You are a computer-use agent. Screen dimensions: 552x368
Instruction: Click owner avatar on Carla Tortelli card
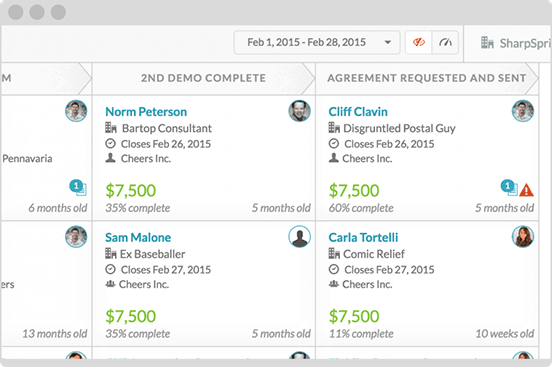click(x=522, y=236)
